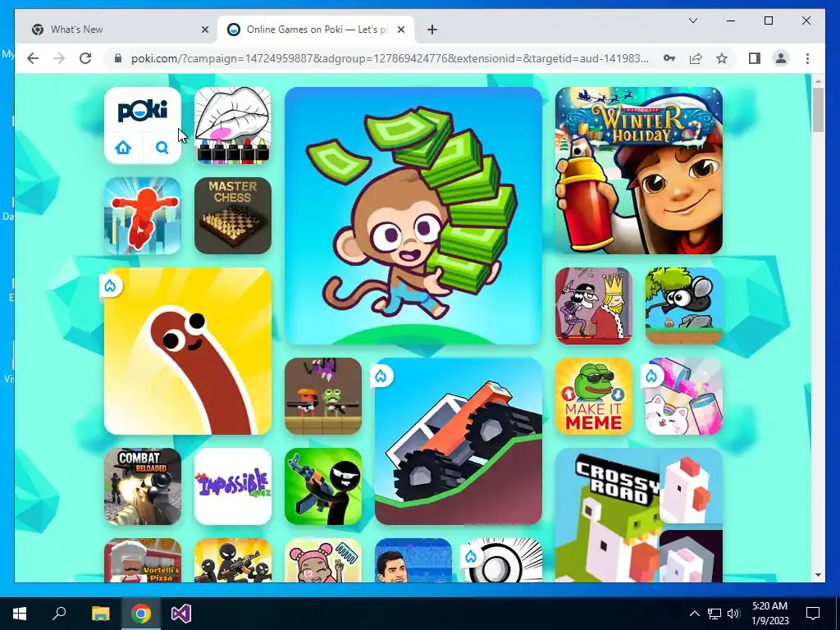Open the Windows Start menu
Viewport: 840px width, 630px height.
tap(20, 614)
